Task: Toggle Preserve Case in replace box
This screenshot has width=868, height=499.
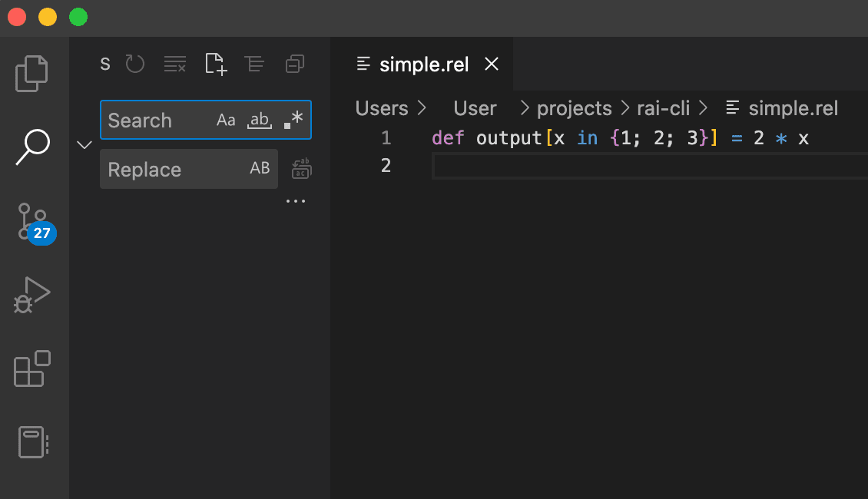Action: click(260, 168)
